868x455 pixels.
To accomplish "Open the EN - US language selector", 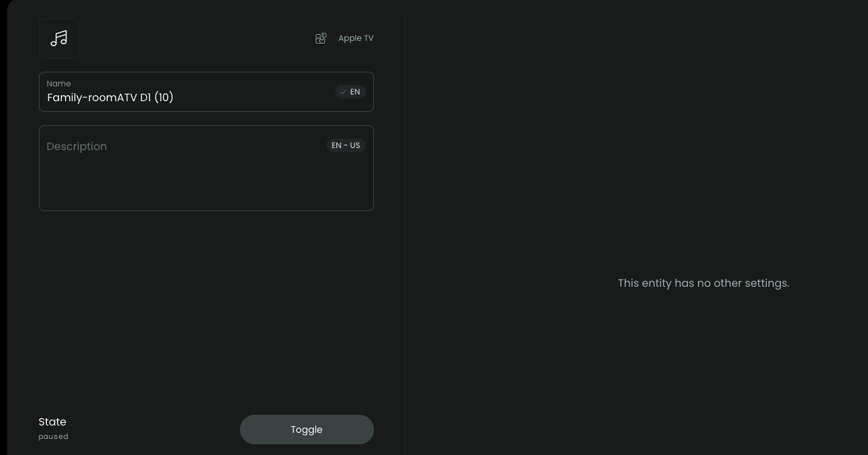I will pyautogui.click(x=346, y=145).
